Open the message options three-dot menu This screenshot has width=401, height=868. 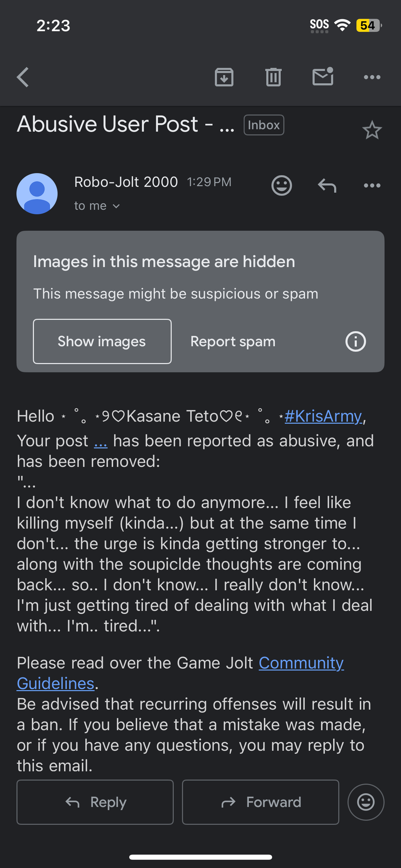tap(372, 185)
